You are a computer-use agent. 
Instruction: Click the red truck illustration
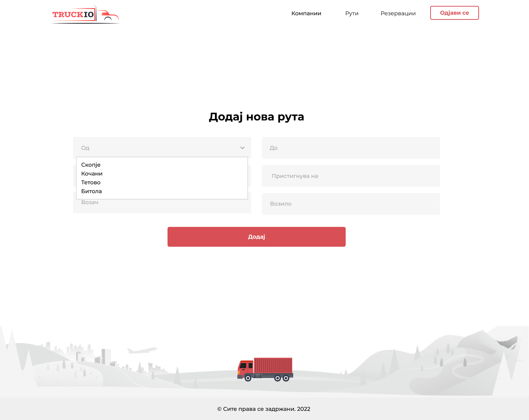pyautogui.click(x=265, y=369)
